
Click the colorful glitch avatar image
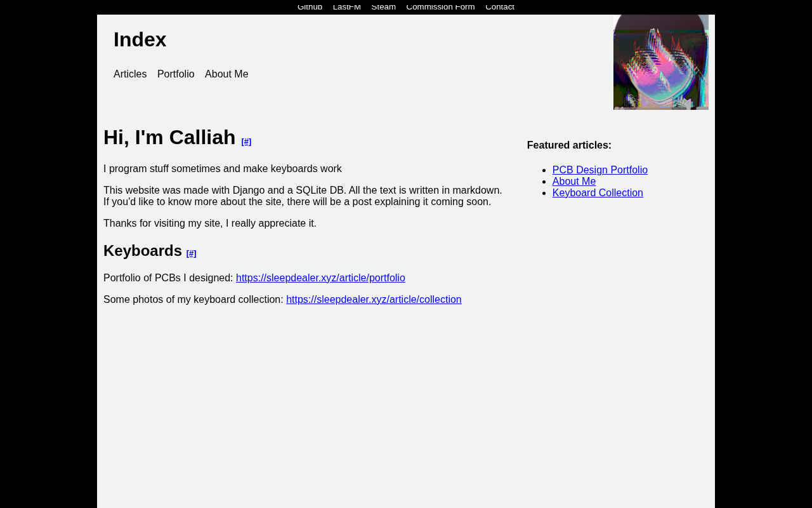pos(661,62)
